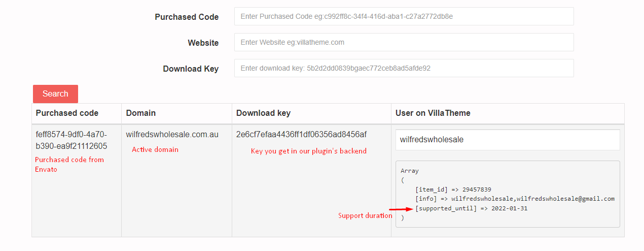The width and height of the screenshot is (644, 251).
Task: Click the Active domain annotation text
Action: tap(155, 149)
